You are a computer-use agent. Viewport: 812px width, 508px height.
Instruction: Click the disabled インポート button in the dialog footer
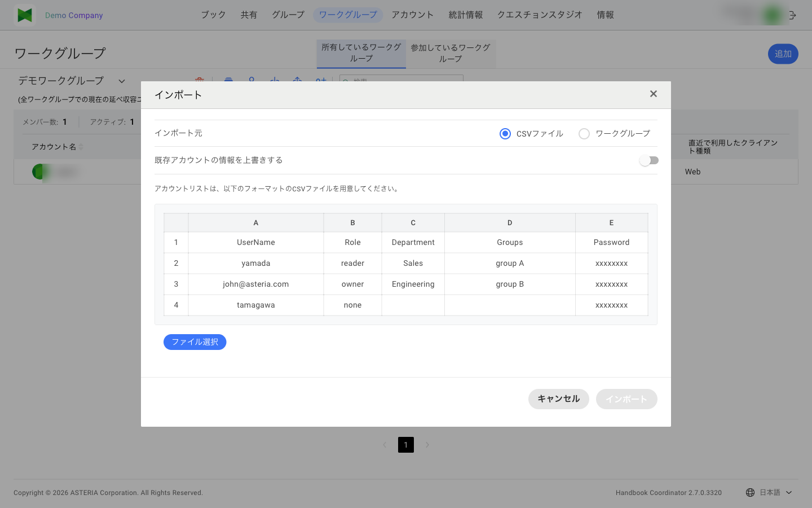pyautogui.click(x=626, y=399)
